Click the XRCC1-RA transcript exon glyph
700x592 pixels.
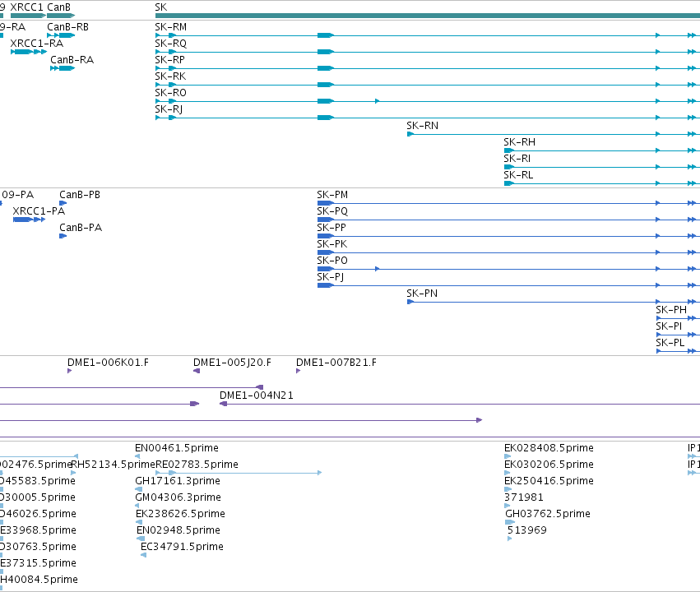[x=29, y=52]
